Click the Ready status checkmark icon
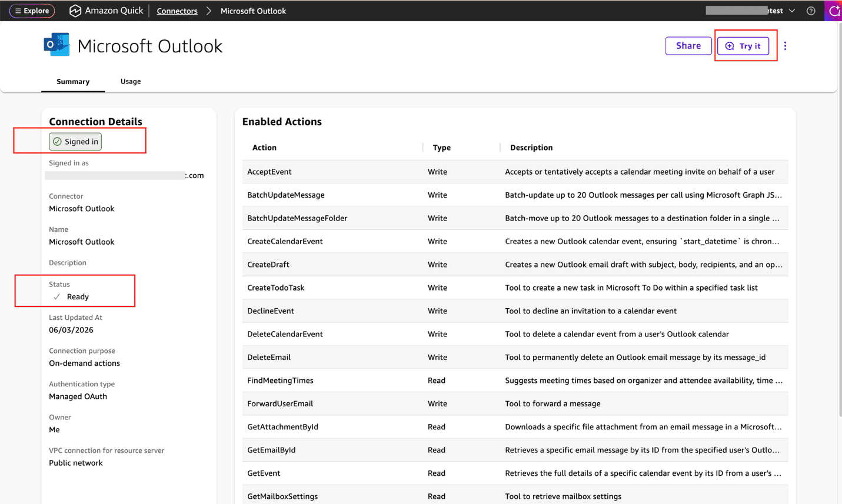The image size is (842, 504). [57, 297]
